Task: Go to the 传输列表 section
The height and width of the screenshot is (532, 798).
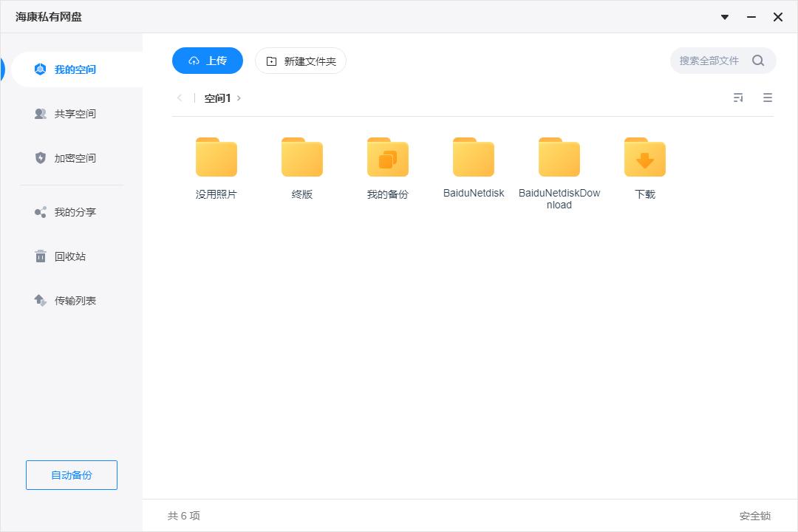Action: click(66, 300)
